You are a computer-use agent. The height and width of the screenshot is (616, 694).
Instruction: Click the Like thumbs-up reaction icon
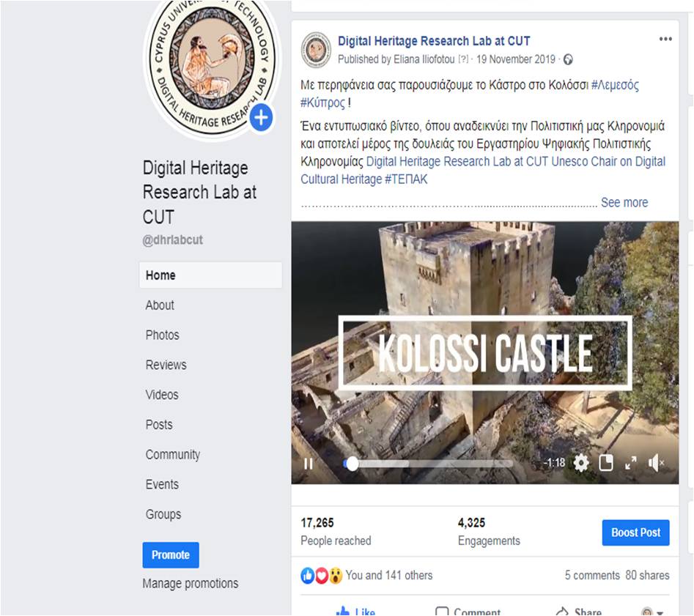coord(307,576)
